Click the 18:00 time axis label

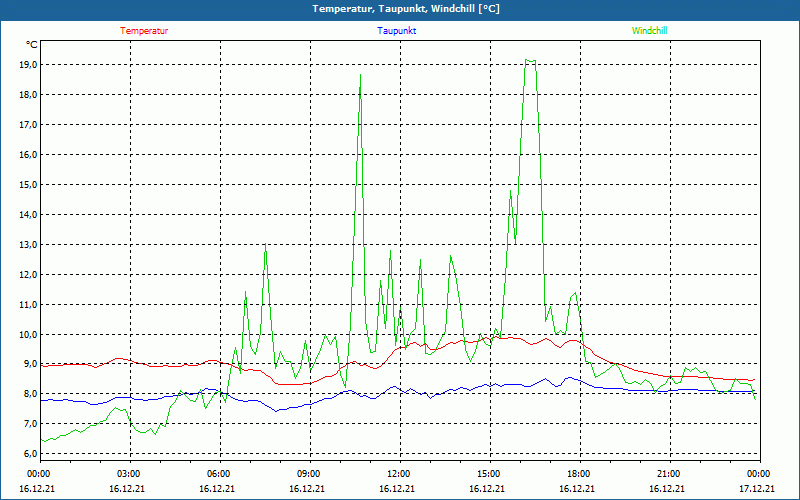(x=579, y=474)
